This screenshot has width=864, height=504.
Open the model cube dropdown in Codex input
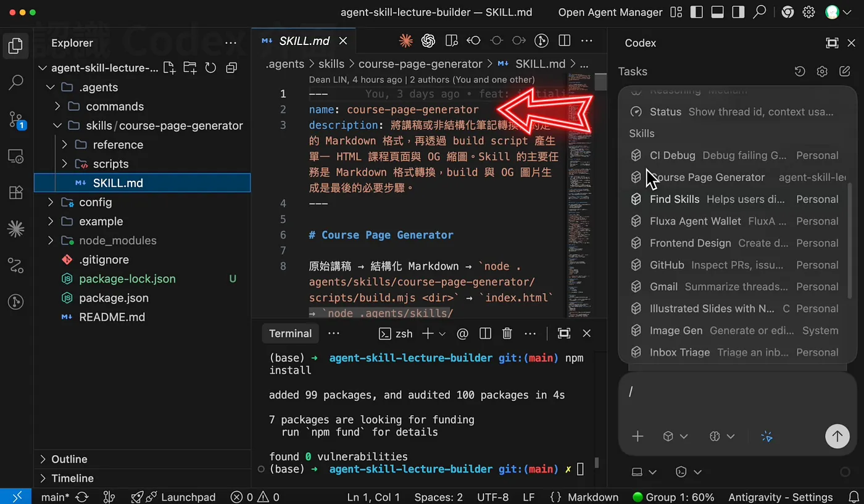click(x=675, y=437)
